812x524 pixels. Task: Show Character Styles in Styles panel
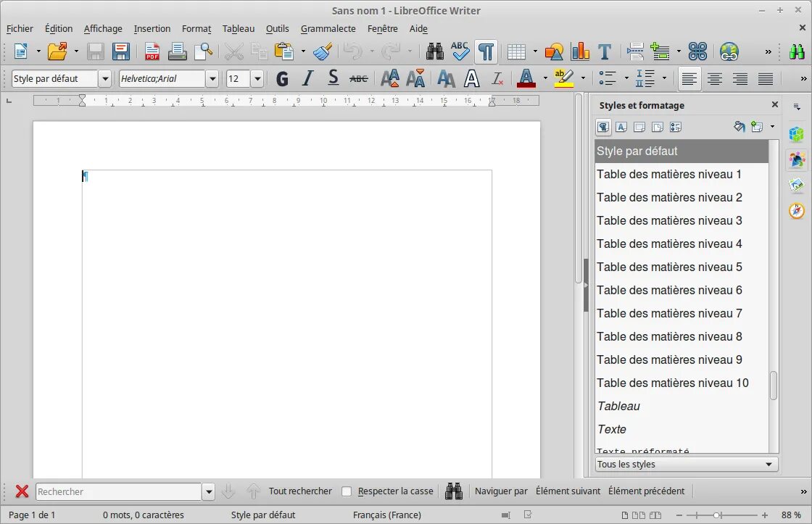(x=621, y=127)
